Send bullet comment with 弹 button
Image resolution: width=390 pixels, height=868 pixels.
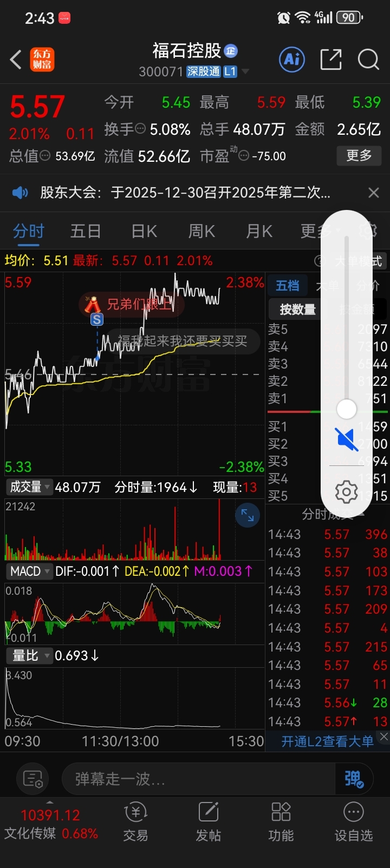click(354, 779)
